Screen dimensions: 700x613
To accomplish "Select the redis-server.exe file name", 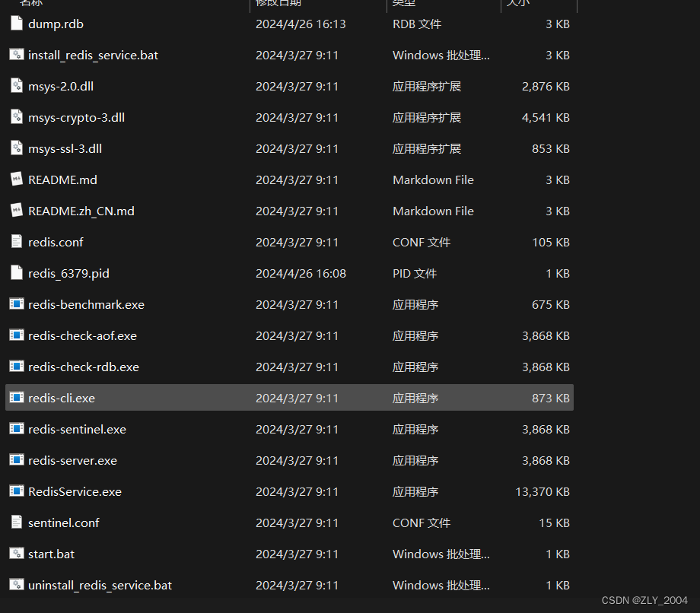I will (73, 460).
